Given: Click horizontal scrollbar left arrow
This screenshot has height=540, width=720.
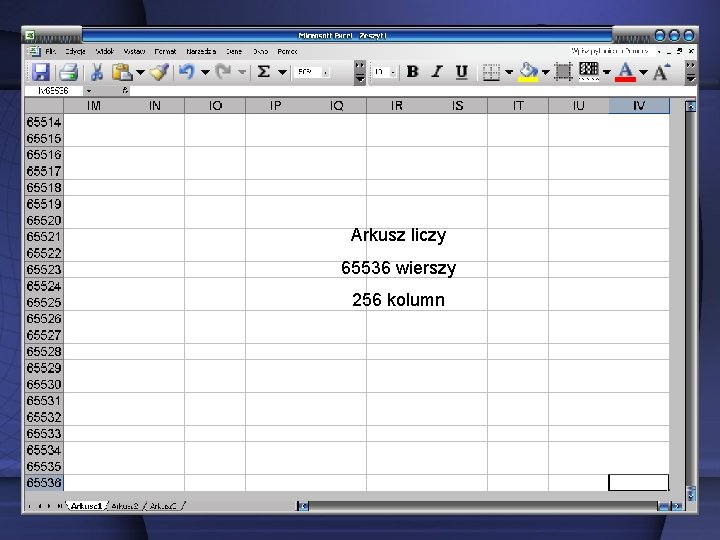Looking at the screenshot, I should pos(303,506).
